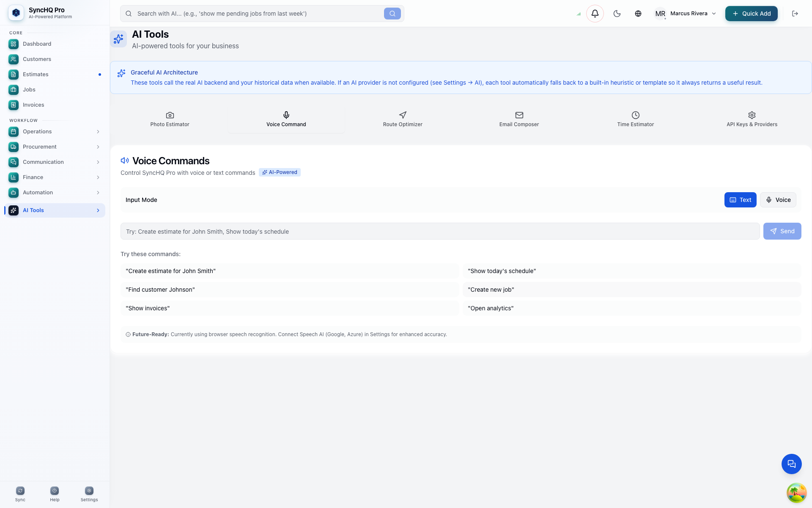Click the island avatar thumbnail
Image resolution: width=812 pixels, height=508 pixels.
coord(796,493)
